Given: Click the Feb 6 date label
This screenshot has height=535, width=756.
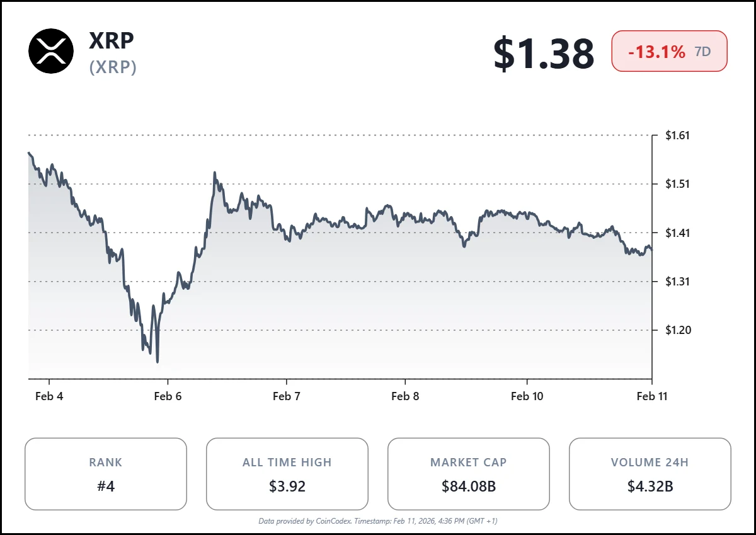Looking at the screenshot, I should pyautogui.click(x=167, y=396).
